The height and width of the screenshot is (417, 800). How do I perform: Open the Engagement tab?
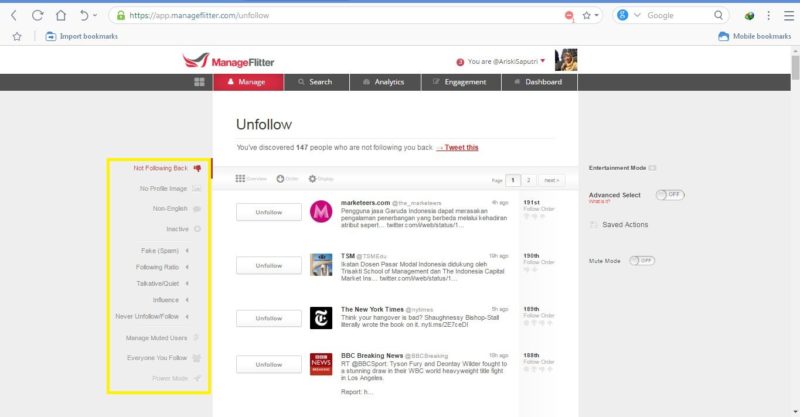pyautogui.click(x=461, y=82)
